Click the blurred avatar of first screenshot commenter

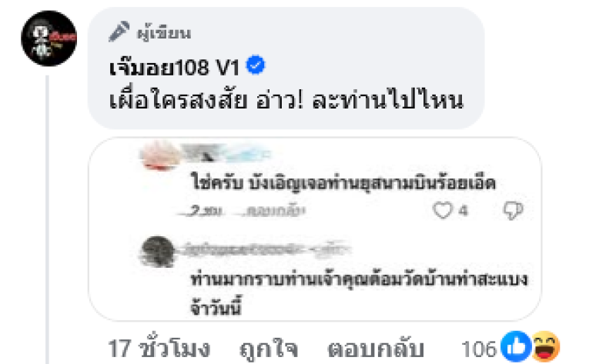point(159,156)
